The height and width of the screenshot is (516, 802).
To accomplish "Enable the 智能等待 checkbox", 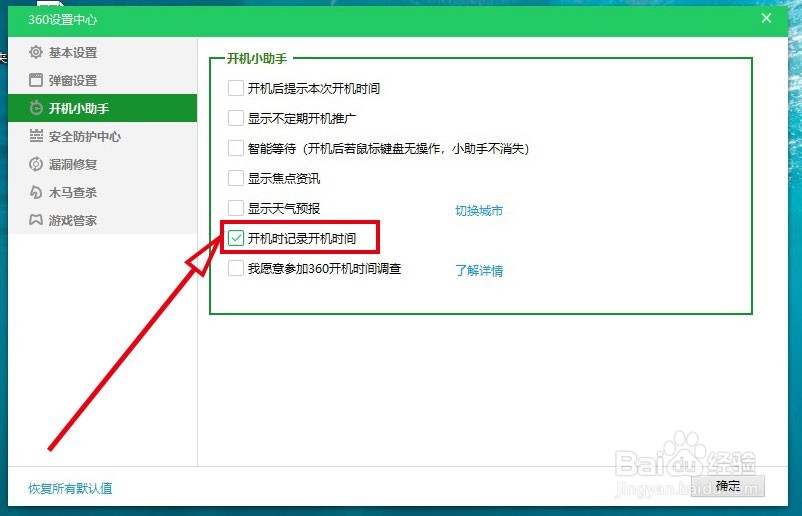I will [236, 148].
